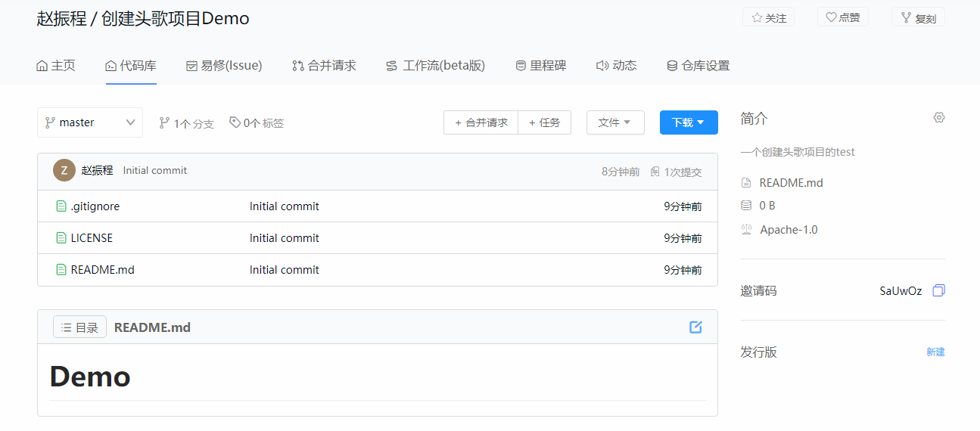This screenshot has height=431, width=980.
Task: Click the star 关注 button
Action: tap(768, 17)
